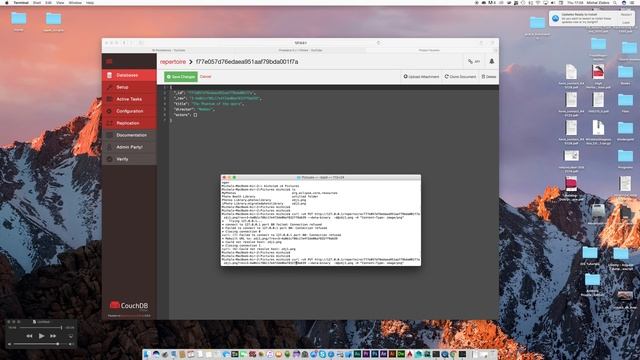Click the notification bell icon in Fauxton
This screenshot has height=360, width=640.
tap(491, 61)
